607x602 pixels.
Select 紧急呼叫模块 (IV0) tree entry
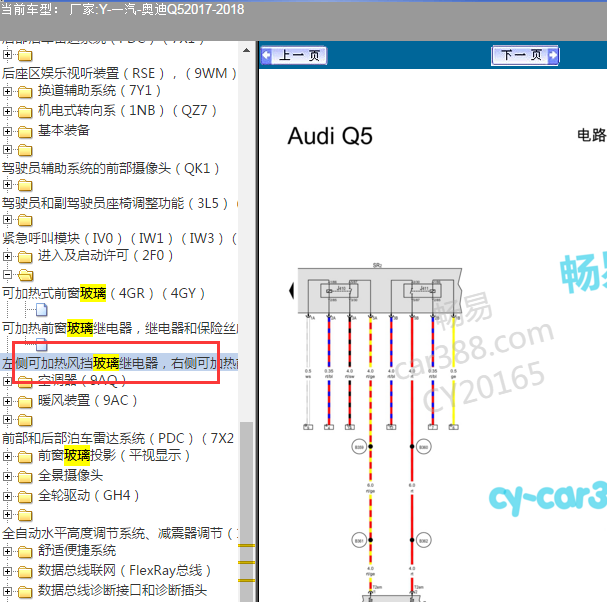(119, 238)
